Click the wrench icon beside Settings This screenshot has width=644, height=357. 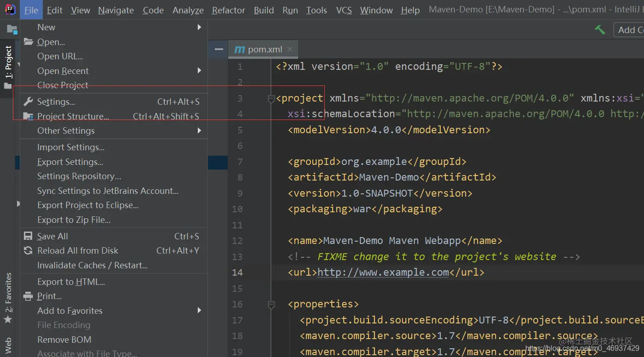click(29, 102)
